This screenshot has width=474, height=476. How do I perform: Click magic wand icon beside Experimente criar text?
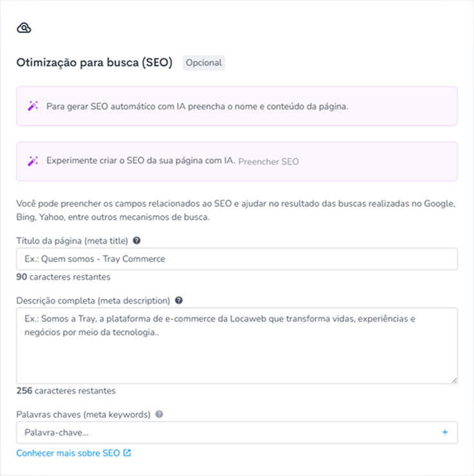pos(33,161)
